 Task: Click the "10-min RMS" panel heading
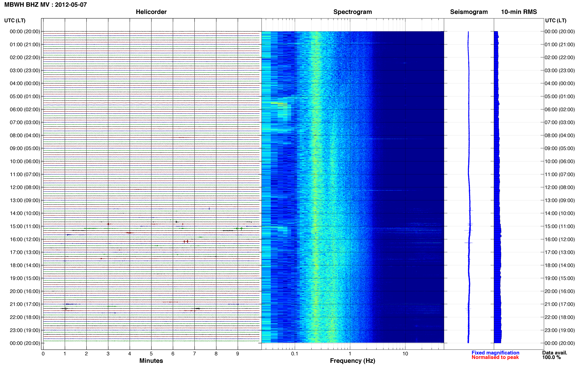[x=519, y=12]
